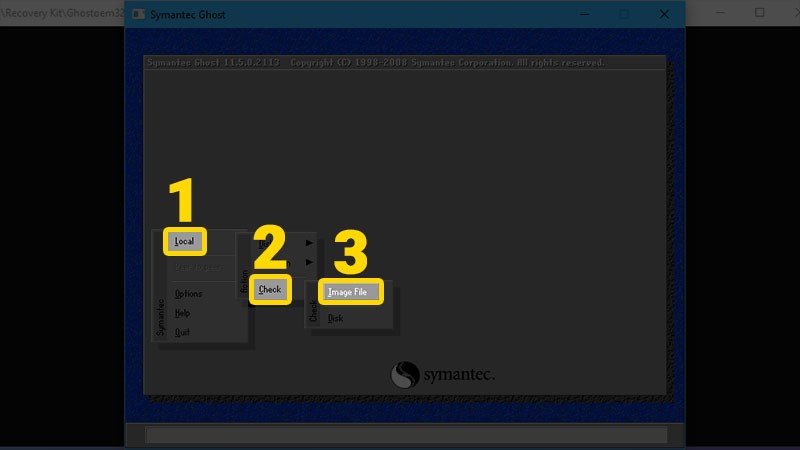The width and height of the screenshot is (800, 450).
Task: Choose the Check submenu entry
Action: click(270, 290)
